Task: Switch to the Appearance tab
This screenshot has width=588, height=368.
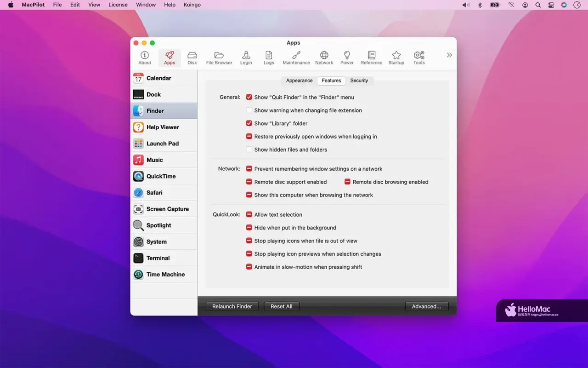Action: pos(299,80)
